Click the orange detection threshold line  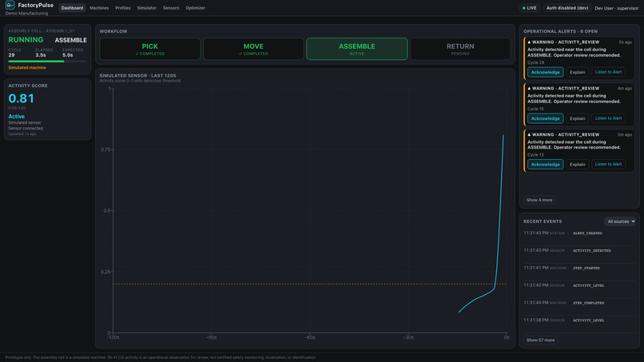310,284
